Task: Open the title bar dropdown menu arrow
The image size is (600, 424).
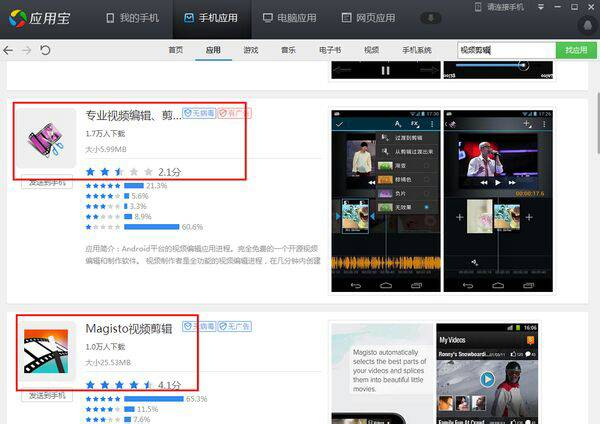Action: 541,7
